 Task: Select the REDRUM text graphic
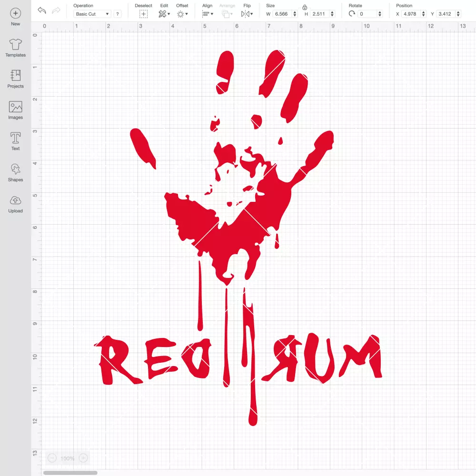coord(238,359)
